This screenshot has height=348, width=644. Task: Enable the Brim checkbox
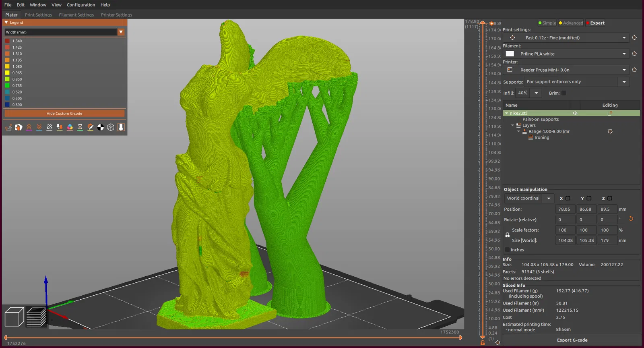pos(564,93)
